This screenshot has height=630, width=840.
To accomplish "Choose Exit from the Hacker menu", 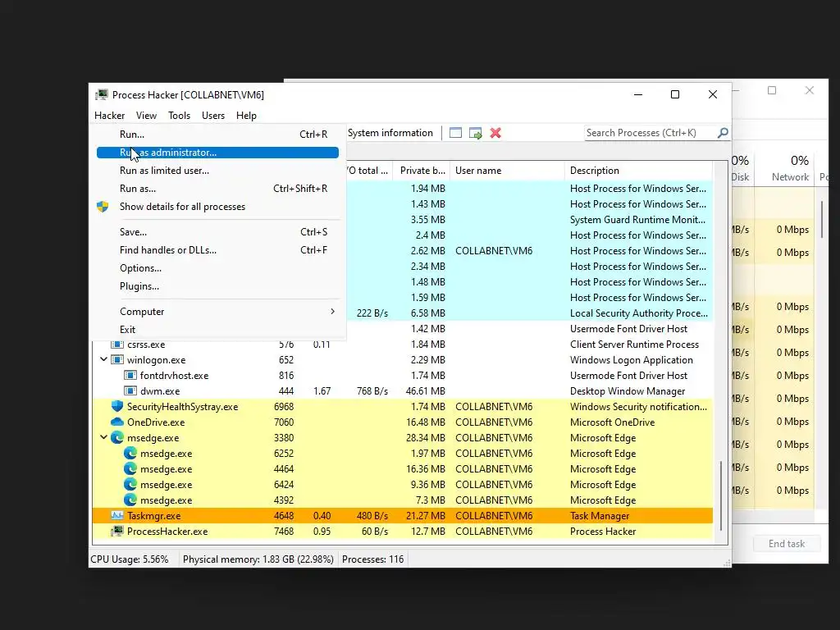I will (x=217, y=330).
